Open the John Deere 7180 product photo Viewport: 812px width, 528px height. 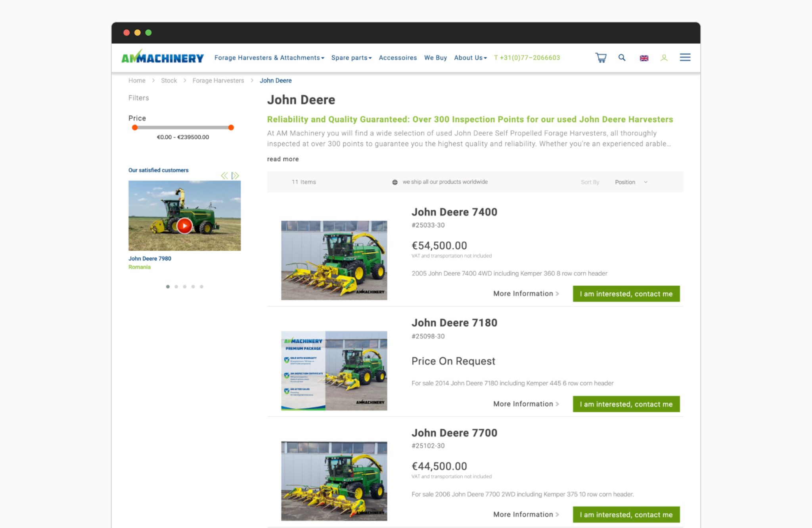[x=334, y=371]
